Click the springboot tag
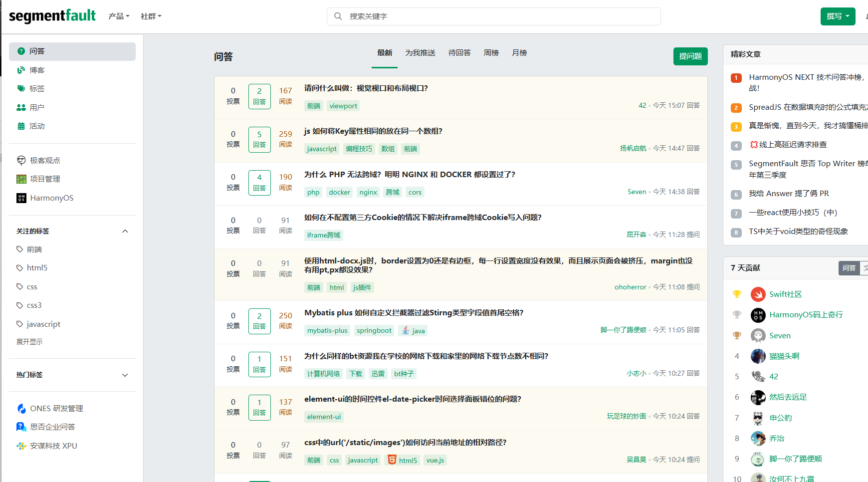868x482 pixels. (374, 330)
